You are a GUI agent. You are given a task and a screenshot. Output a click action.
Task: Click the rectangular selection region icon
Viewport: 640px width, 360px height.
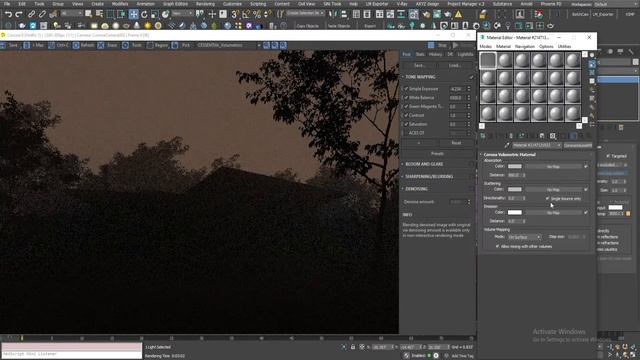click(x=110, y=14)
